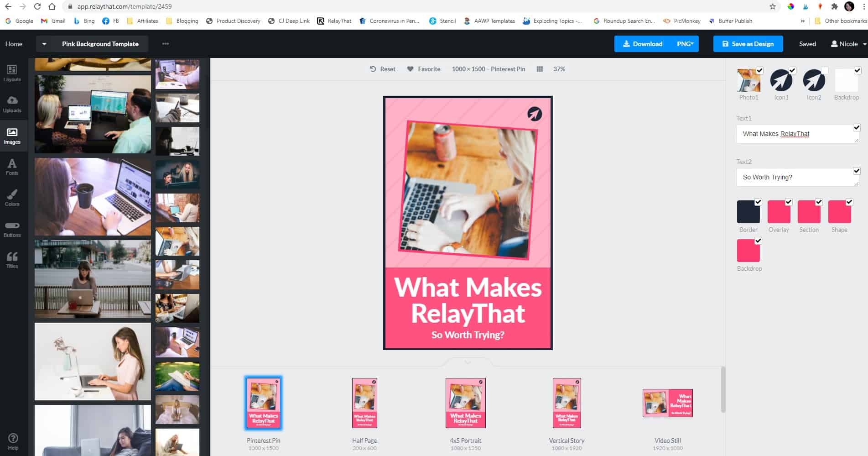This screenshot has height=456, width=868.
Task: Click the Saved status label
Action: click(807, 44)
